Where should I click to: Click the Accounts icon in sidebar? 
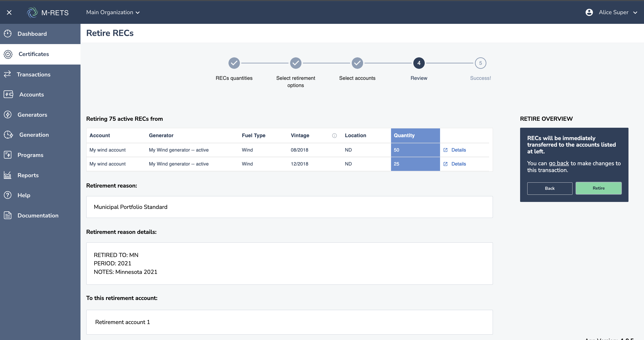(9, 94)
